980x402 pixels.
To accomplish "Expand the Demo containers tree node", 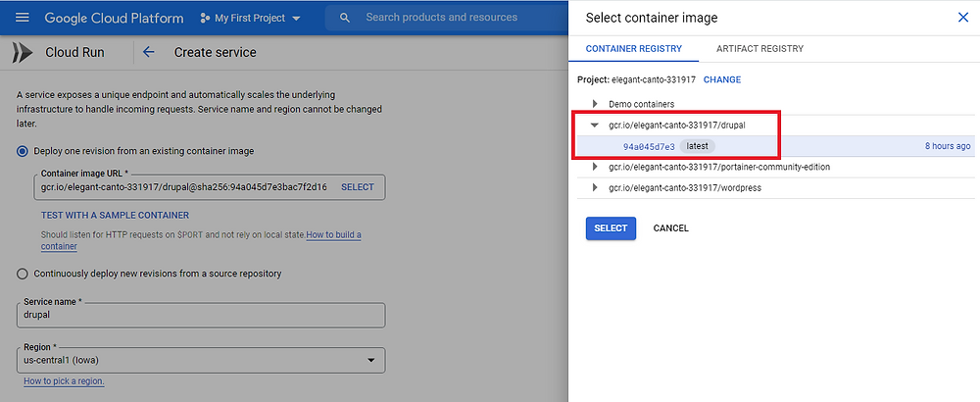I will [x=595, y=104].
